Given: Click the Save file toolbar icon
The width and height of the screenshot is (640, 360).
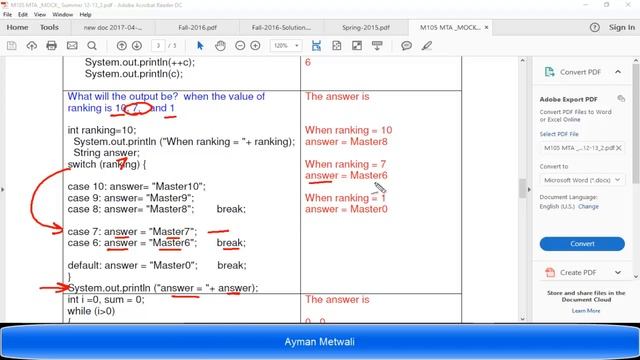Looking at the screenshot, I should (x=11, y=46).
